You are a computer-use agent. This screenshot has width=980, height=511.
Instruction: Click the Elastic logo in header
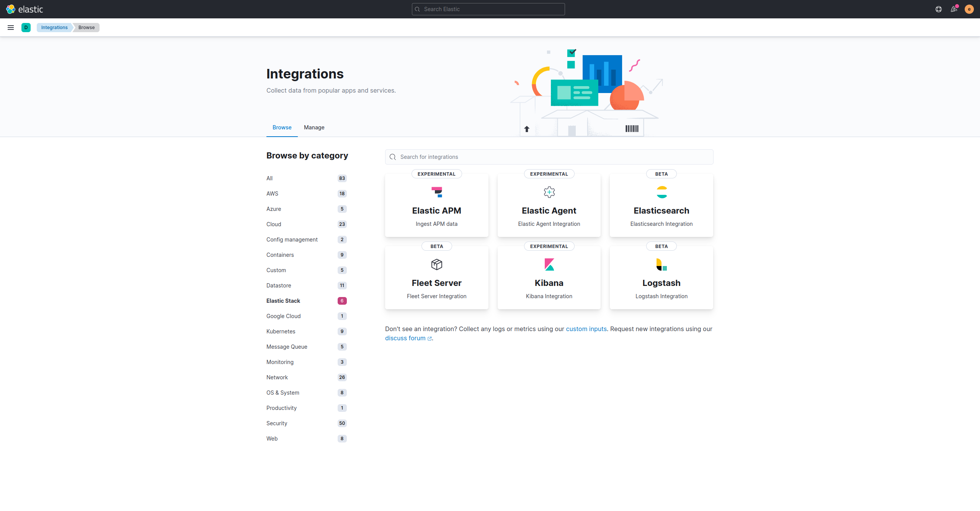(x=24, y=9)
